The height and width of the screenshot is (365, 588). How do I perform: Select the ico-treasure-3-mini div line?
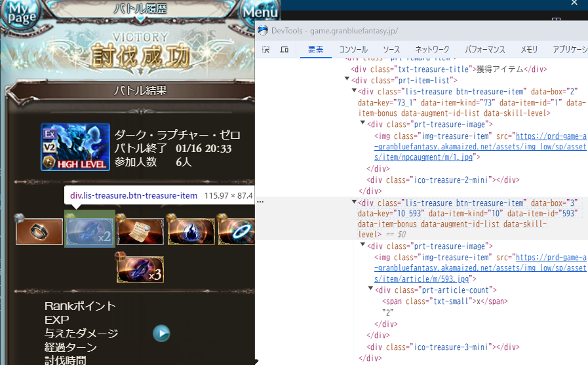(443, 347)
